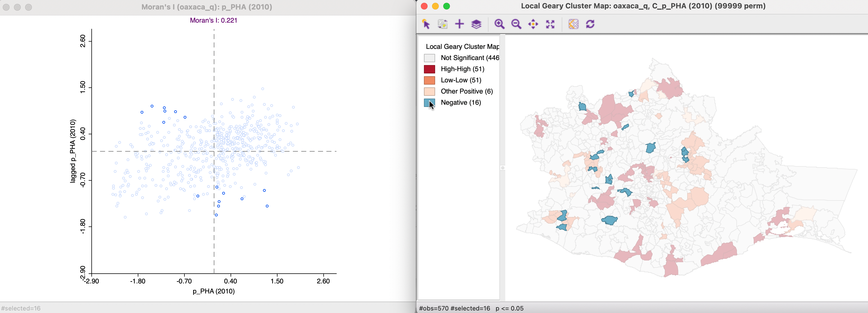Click the add map layer plus icon
The width and height of the screenshot is (868, 313).
(x=459, y=24)
